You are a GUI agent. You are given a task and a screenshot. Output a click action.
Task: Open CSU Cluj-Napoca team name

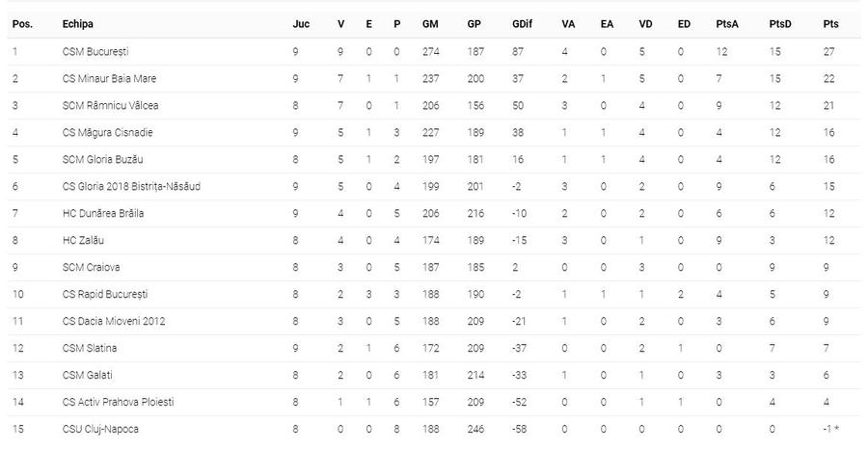click(x=100, y=429)
